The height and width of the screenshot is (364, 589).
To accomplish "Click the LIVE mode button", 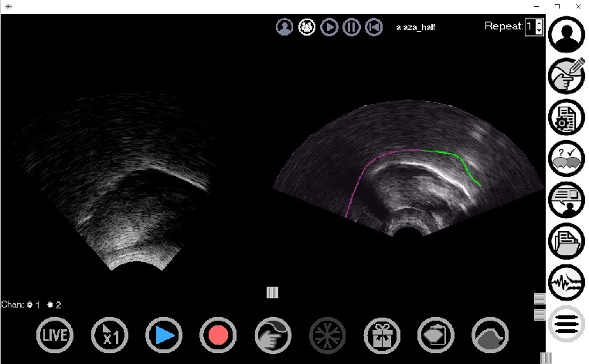I will [53, 335].
